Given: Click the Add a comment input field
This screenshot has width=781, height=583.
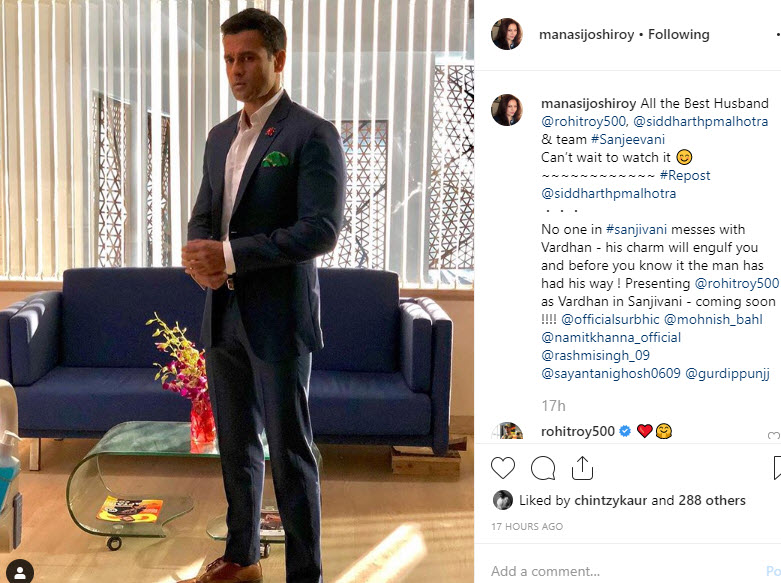Looking at the screenshot, I should (623, 571).
